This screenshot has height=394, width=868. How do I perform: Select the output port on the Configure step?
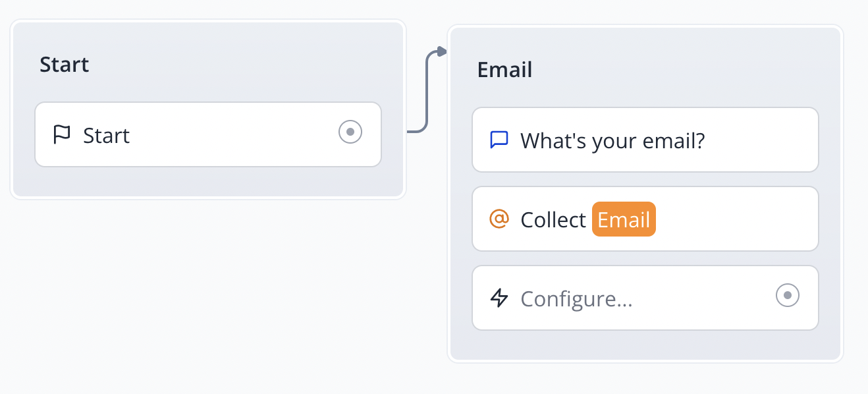[x=788, y=296]
